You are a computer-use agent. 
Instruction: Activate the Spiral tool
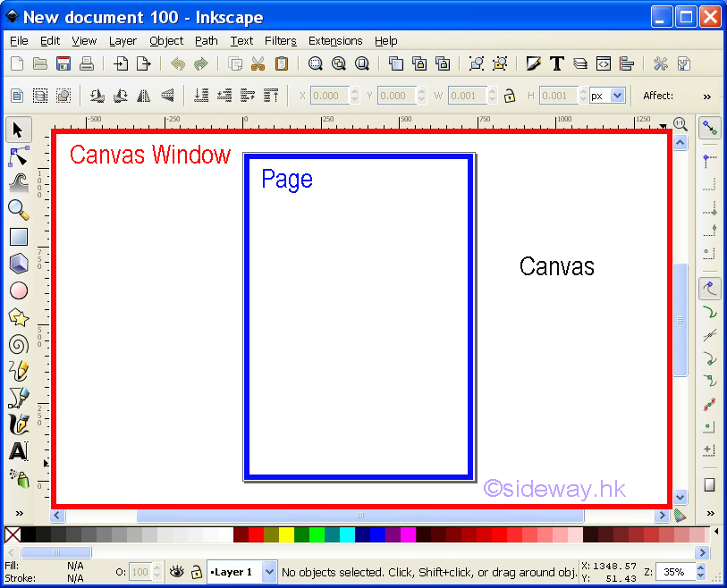[19, 344]
